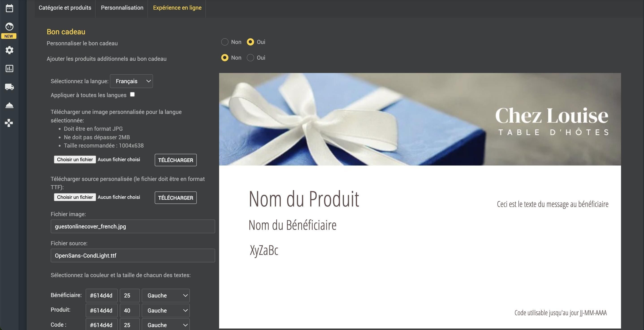This screenshot has width=644, height=330.
Task: Switch to Personnalisation tab
Action: [122, 8]
